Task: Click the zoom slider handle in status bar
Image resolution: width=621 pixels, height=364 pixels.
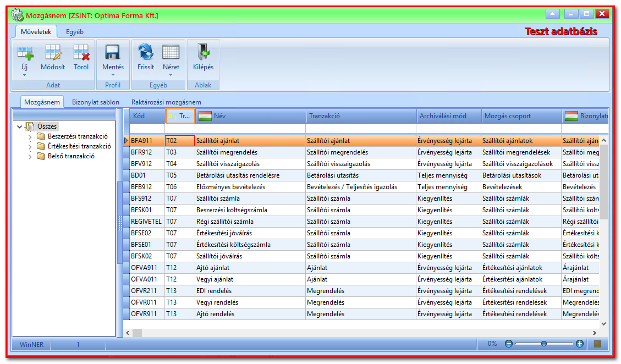Action: pos(544,344)
